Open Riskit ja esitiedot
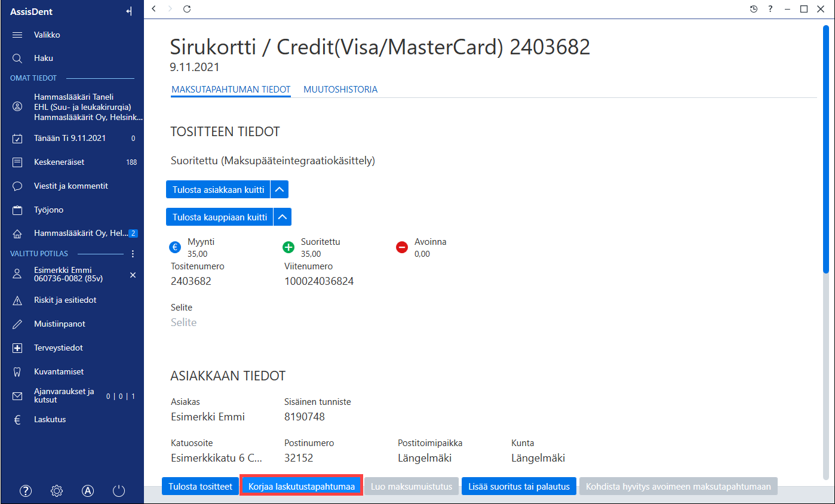The image size is (835, 504). pos(72,300)
